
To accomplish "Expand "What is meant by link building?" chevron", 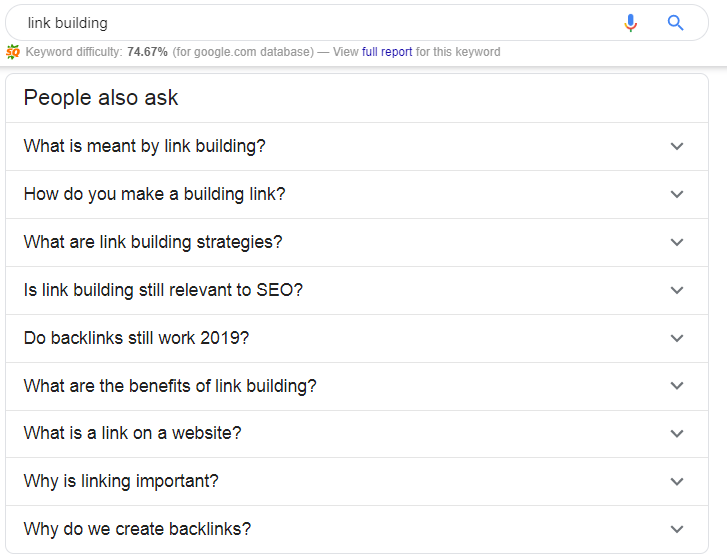I will pos(677,146).
